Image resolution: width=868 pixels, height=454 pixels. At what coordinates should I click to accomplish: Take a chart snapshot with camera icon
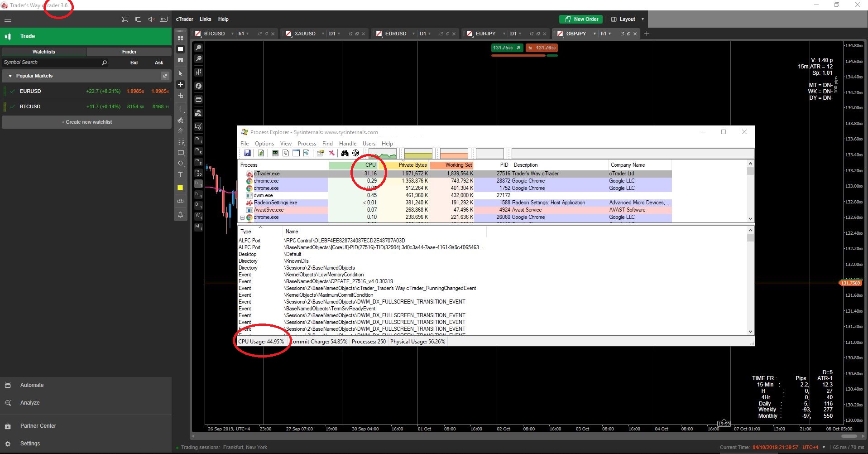pos(180,201)
